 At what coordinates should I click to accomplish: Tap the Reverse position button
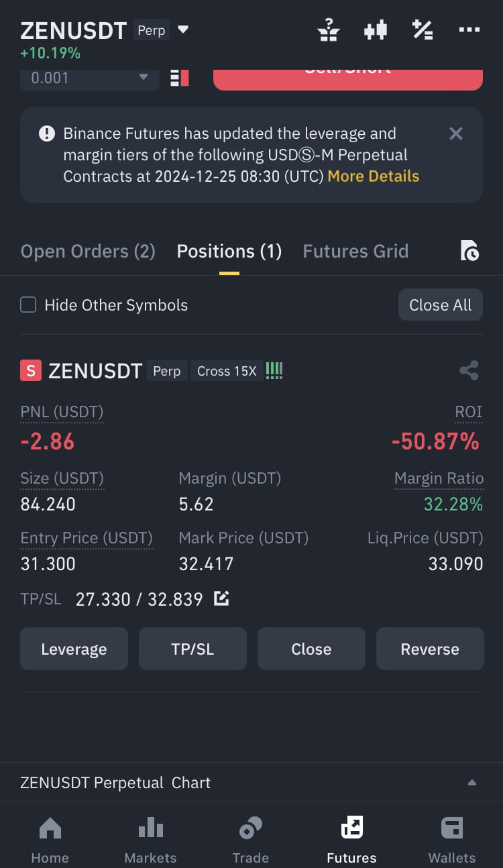pyautogui.click(x=430, y=649)
